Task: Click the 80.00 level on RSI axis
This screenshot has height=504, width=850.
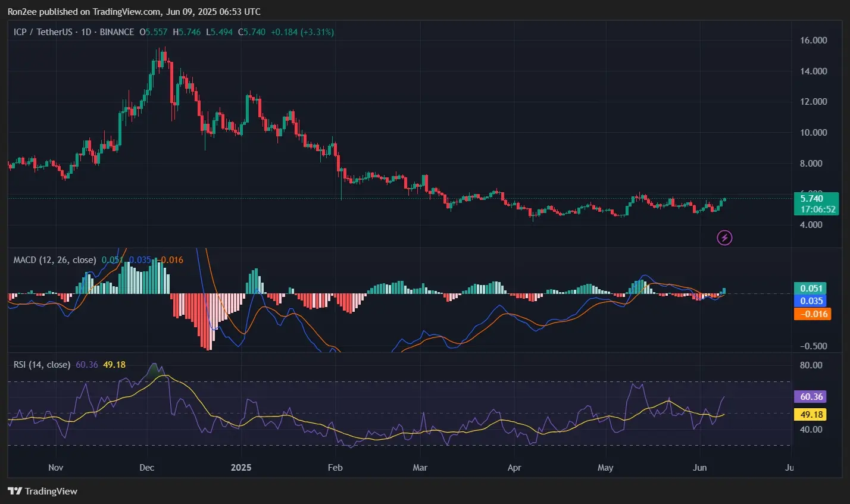Action: point(811,365)
